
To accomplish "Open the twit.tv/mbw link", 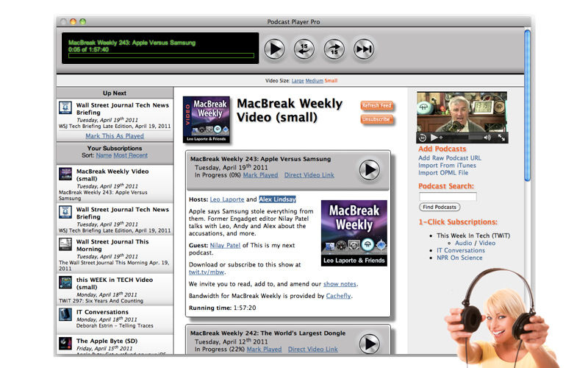I will click(207, 272).
